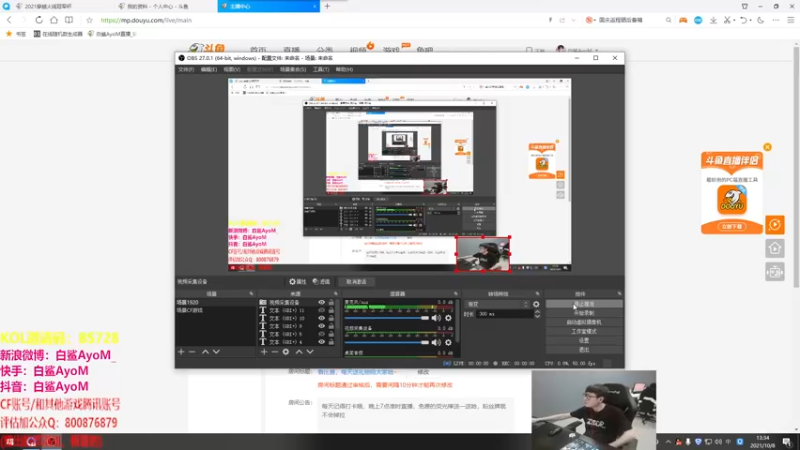The height and width of the screenshot is (450, 800).
Task: Click the 修改 link beside the room title
Action: tap(423, 372)
